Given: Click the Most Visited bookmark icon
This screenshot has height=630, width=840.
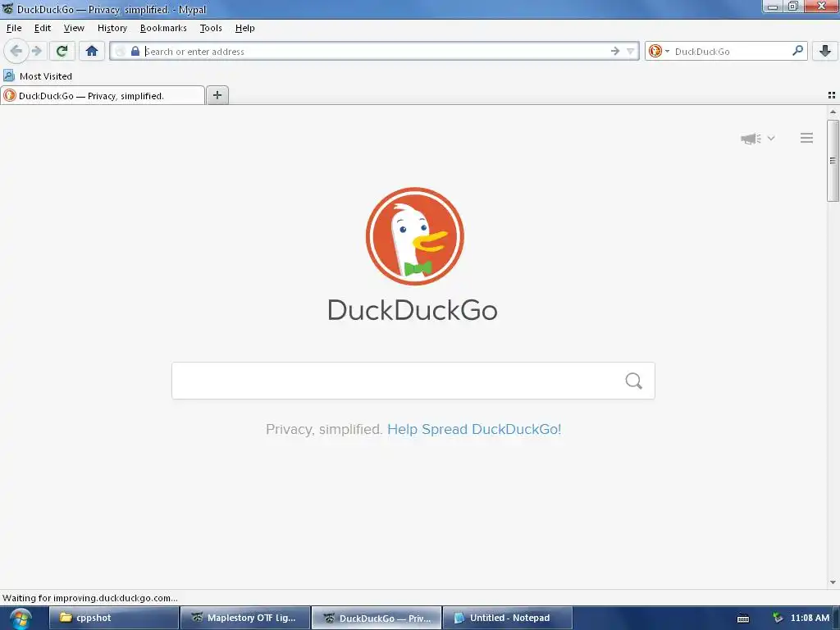Looking at the screenshot, I should [9, 75].
